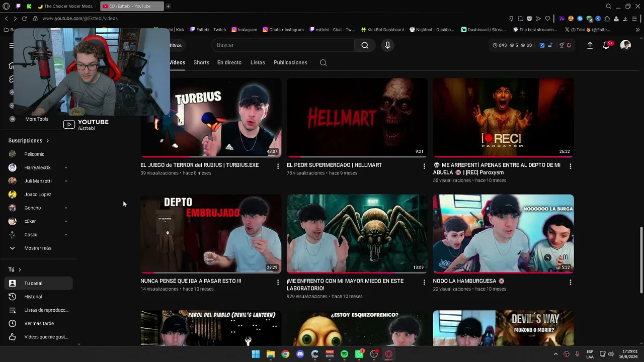644x362 pixels.
Task: Switch to the Listas tab
Action: click(258, 63)
